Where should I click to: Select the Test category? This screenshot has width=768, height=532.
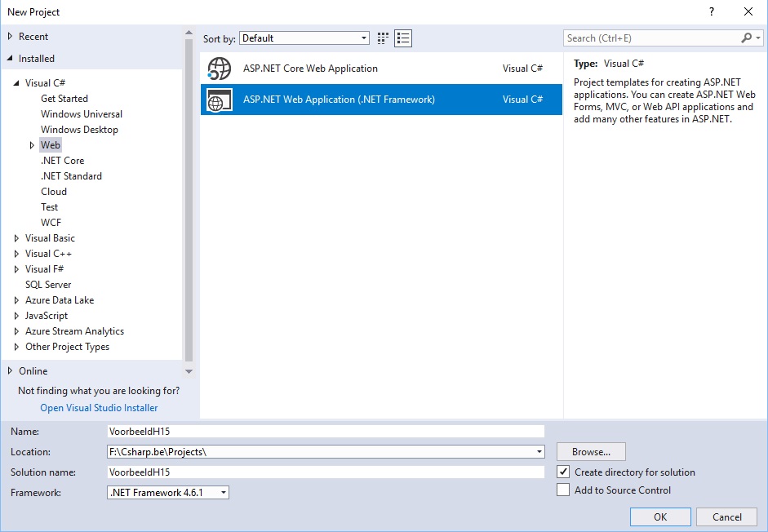pos(50,207)
